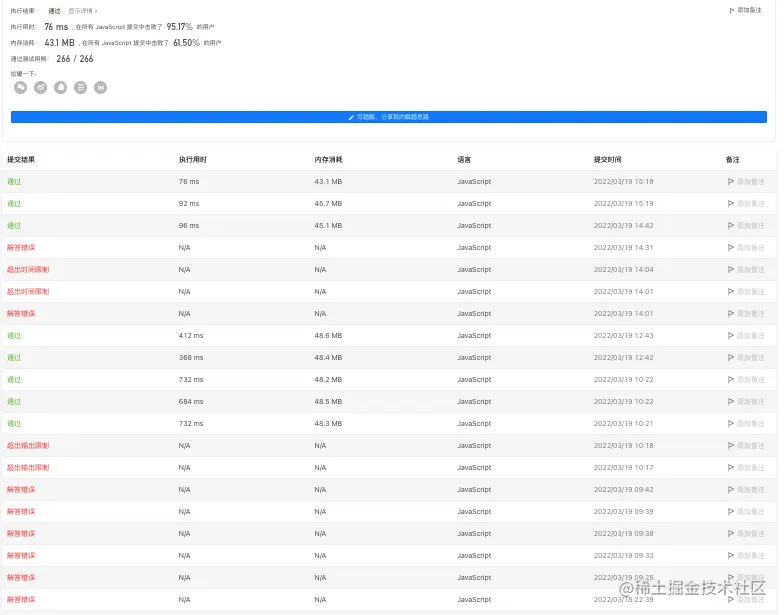Add a note flag for the 10:21 submission
This screenshot has height=615, width=784.
click(x=746, y=424)
